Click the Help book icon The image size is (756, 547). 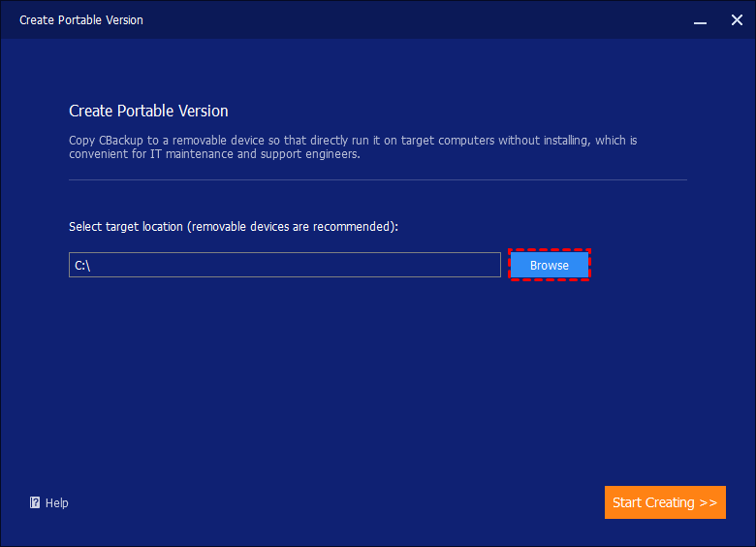[35, 503]
